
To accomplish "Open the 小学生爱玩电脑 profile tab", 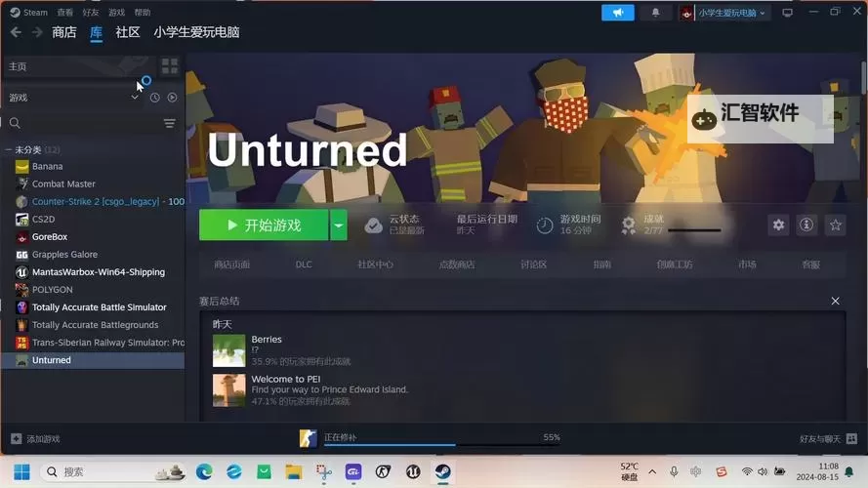I will 196,32.
